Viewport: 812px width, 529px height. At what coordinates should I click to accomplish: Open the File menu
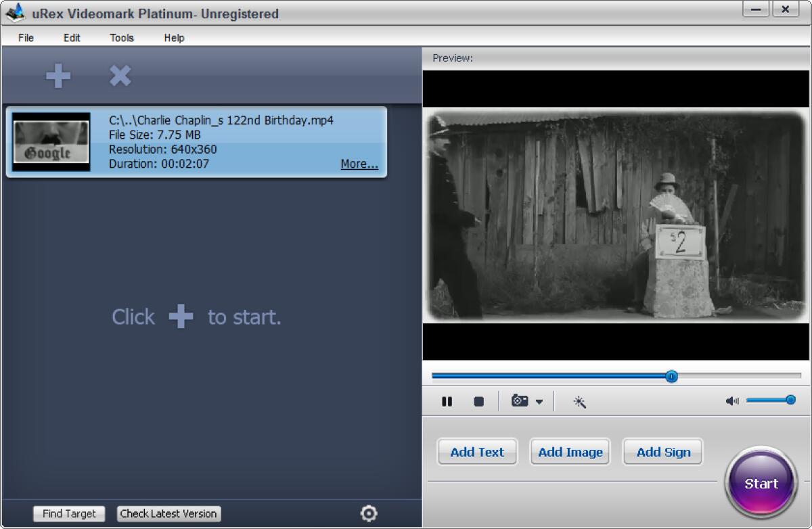tap(25, 39)
